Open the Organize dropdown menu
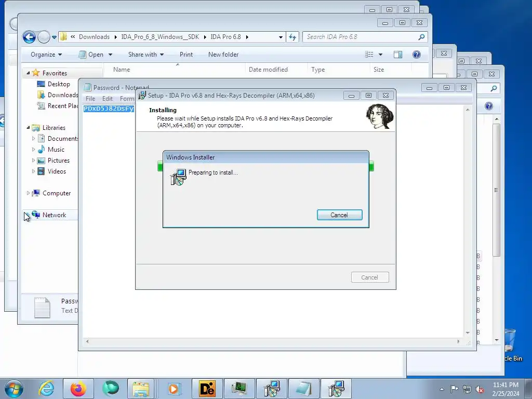 (x=46, y=54)
